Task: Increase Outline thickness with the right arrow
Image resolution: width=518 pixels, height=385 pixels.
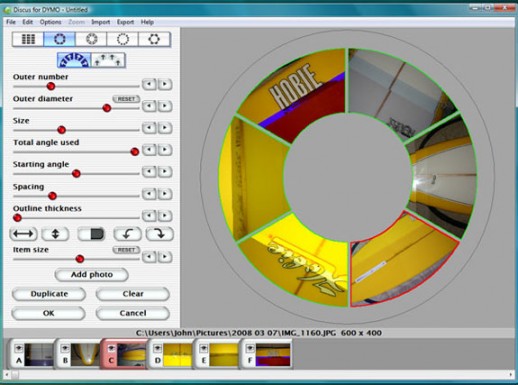Action: (x=165, y=216)
